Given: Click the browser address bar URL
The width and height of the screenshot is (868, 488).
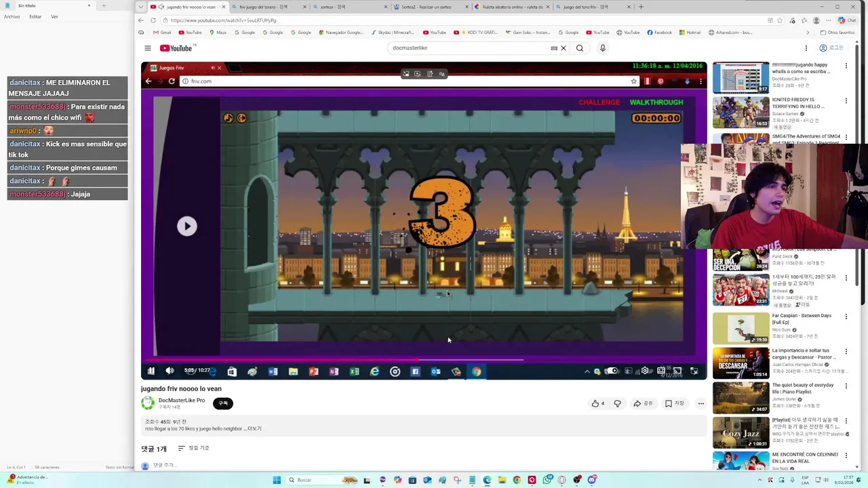Looking at the screenshot, I should coord(223,20).
